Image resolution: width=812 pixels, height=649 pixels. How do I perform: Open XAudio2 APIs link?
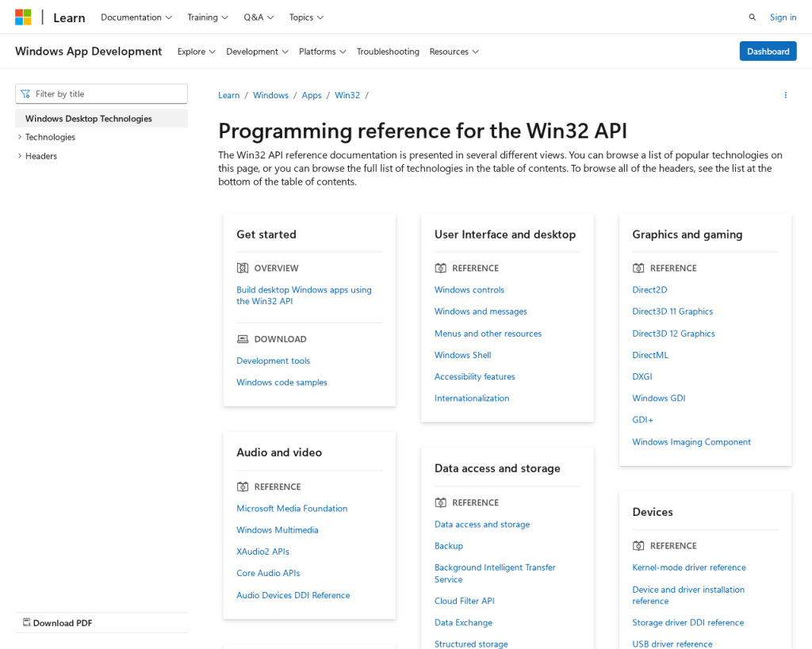pyautogui.click(x=263, y=552)
